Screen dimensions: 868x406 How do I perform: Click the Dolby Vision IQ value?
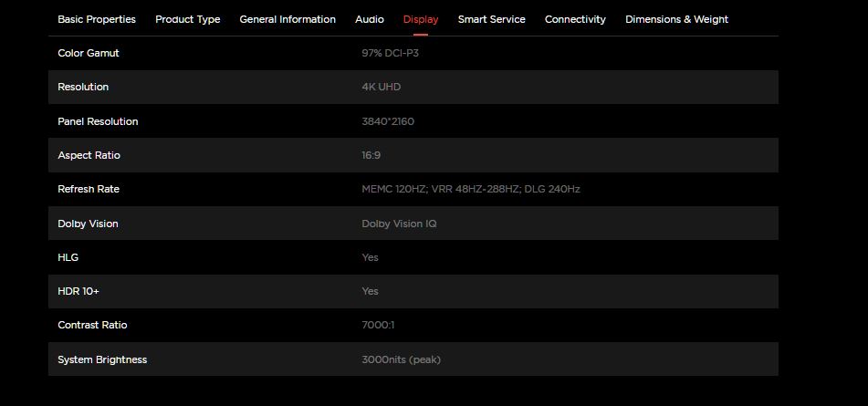pyautogui.click(x=399, y=224)
